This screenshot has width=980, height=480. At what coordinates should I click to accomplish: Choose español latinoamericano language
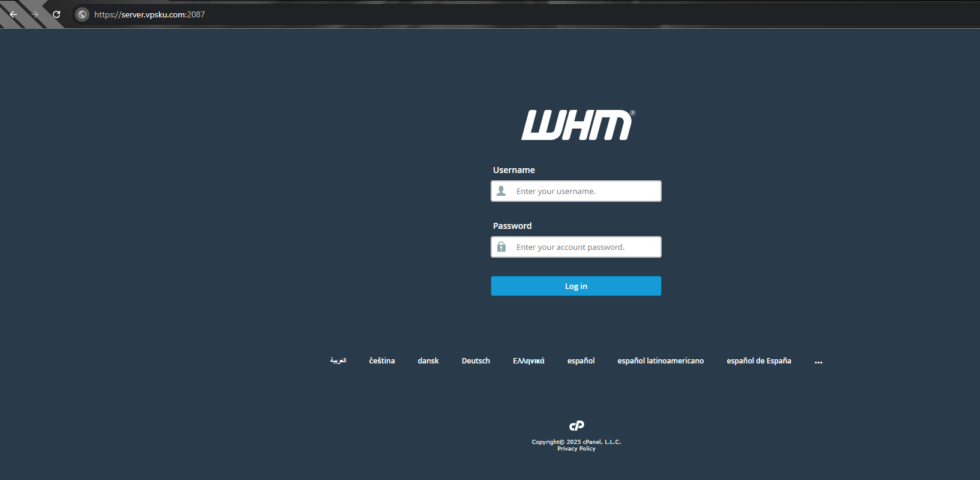click(661, 360)
